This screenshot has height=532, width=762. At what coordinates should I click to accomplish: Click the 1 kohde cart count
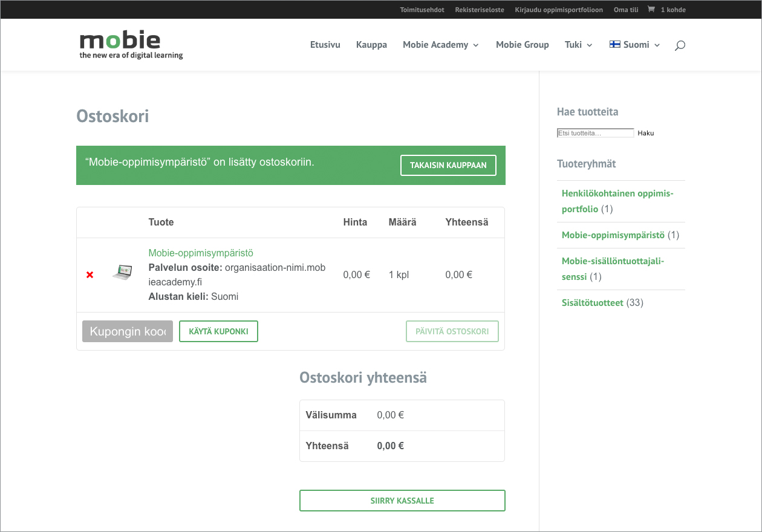tap(673, 10)
